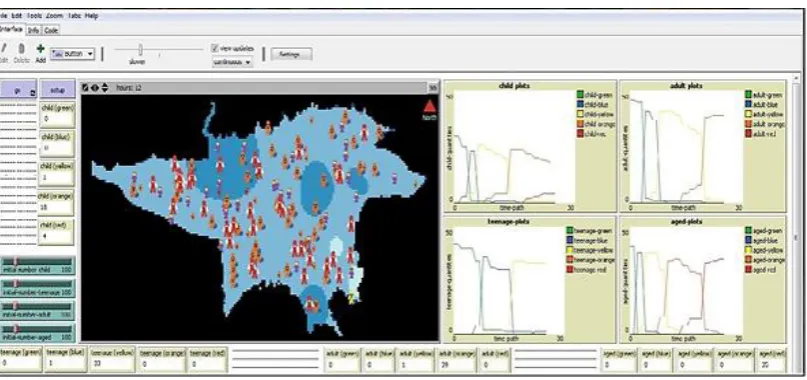Click the adult-orange legend swatch
This screenshot has width=807, height=380.
coord(748,124)
